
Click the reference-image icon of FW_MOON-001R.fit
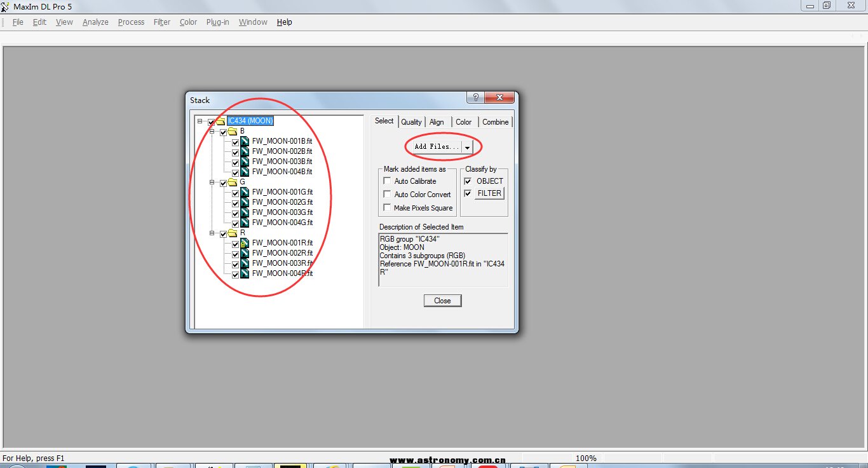245,243
